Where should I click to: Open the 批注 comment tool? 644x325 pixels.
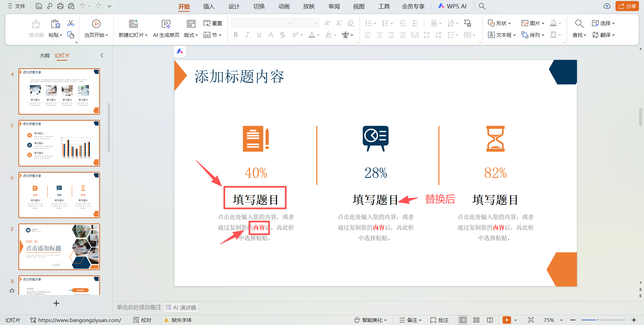tap(439, 320)
